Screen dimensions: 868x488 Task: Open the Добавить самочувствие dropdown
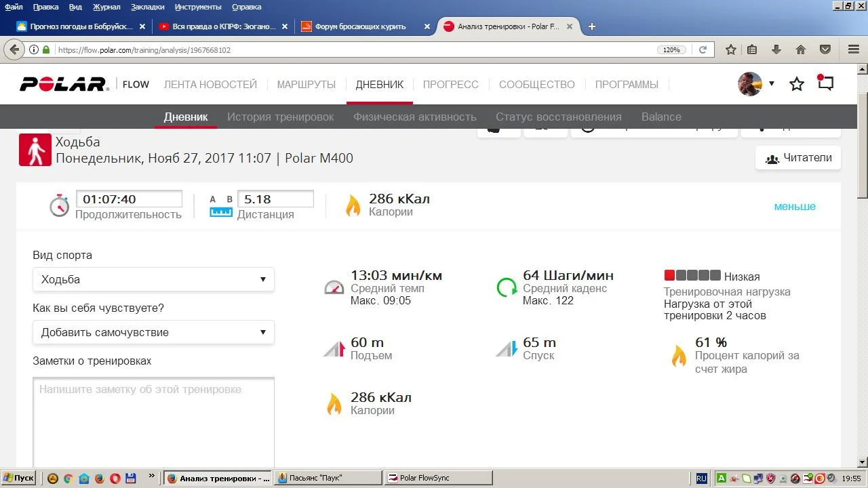point(153,332)
